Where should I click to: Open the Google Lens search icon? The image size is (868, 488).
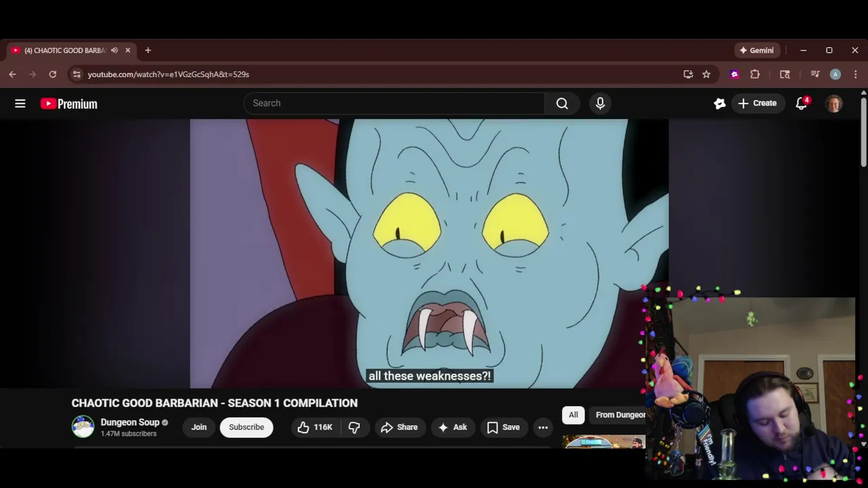pyautogui.click(x=785, y=75)
